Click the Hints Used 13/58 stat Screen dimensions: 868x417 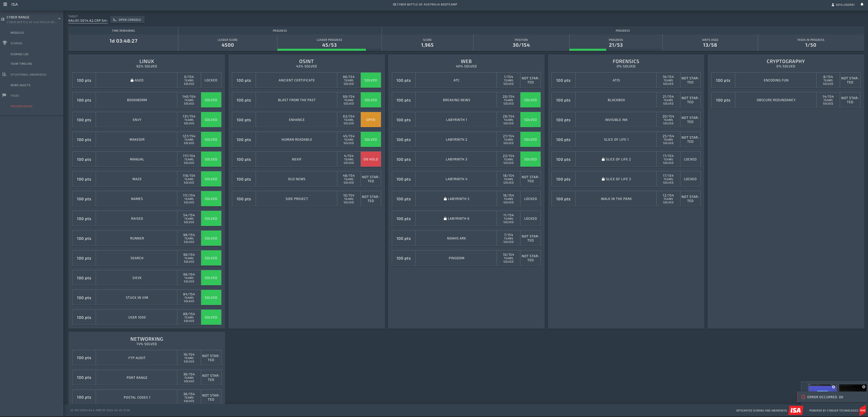(710, 43)
